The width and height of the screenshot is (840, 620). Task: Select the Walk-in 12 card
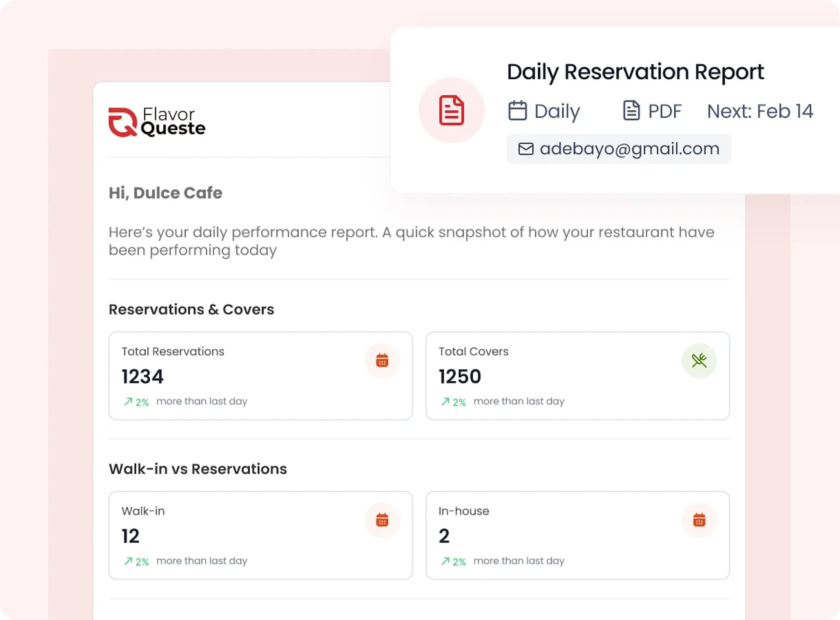tap(260, 535)
